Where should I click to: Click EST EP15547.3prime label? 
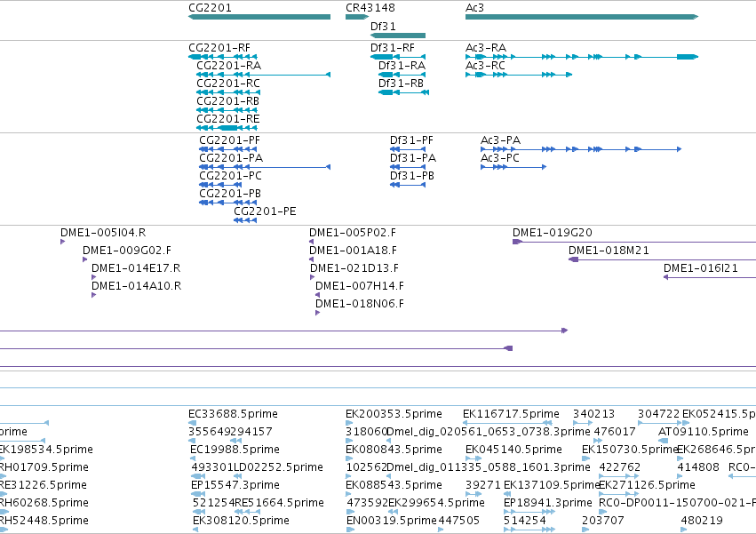coord(235,486)
